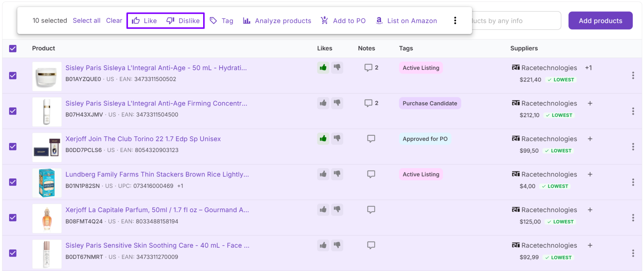Add supplier for B07H43XJMV row

click(590, 103)
